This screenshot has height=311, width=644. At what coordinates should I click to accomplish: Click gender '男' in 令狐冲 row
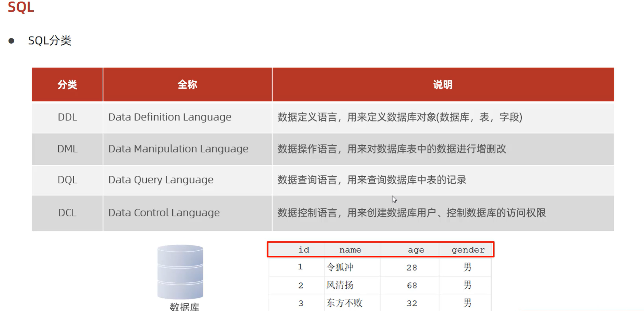(467, 267)
